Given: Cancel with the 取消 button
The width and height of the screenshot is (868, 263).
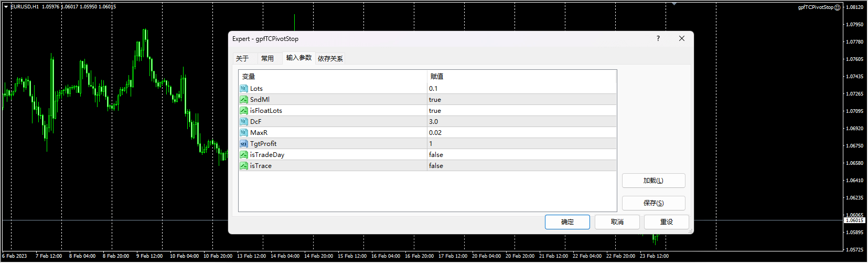Looking at the screenshot, I should point(617,222).
